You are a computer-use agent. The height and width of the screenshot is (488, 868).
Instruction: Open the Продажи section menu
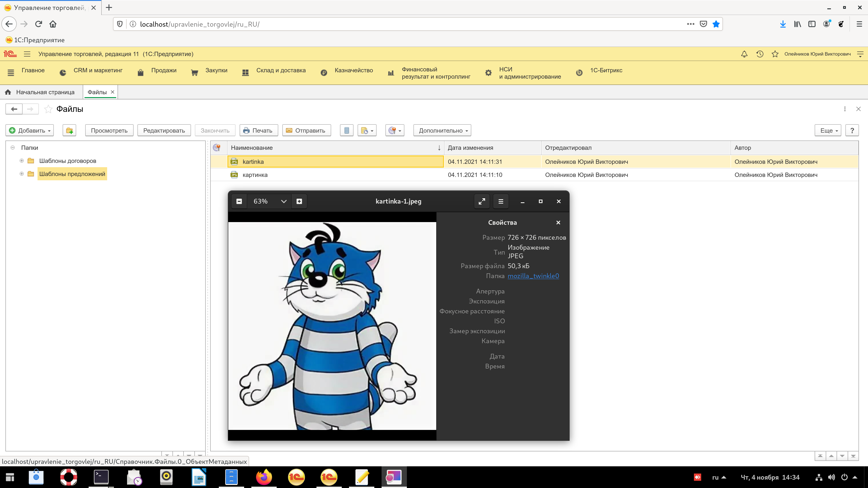click(x=164, y=70)
